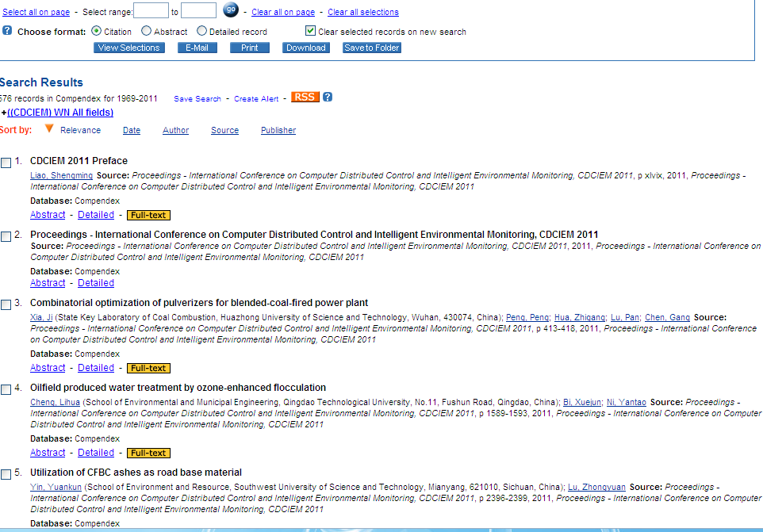Click Full-text button for CDCIEM 2011 Preface
Viewport: 763px width, 532px height.
(148, 215)
